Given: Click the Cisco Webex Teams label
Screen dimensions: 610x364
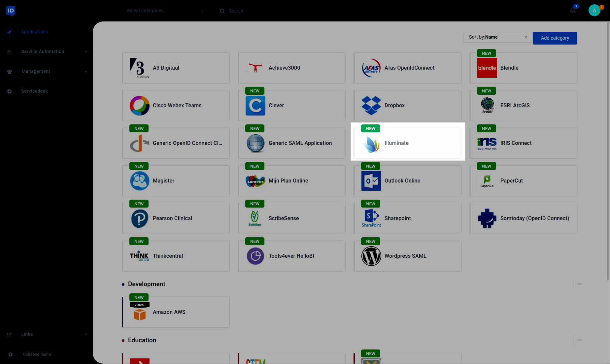Looking at the screenshot, I should [x=177, y=105].
